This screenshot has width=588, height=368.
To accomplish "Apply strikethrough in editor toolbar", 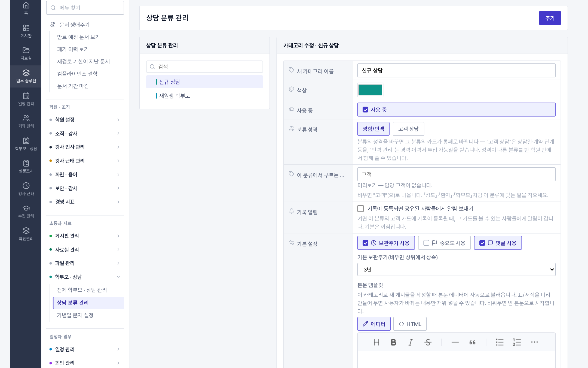I will [x=428, y=342].
